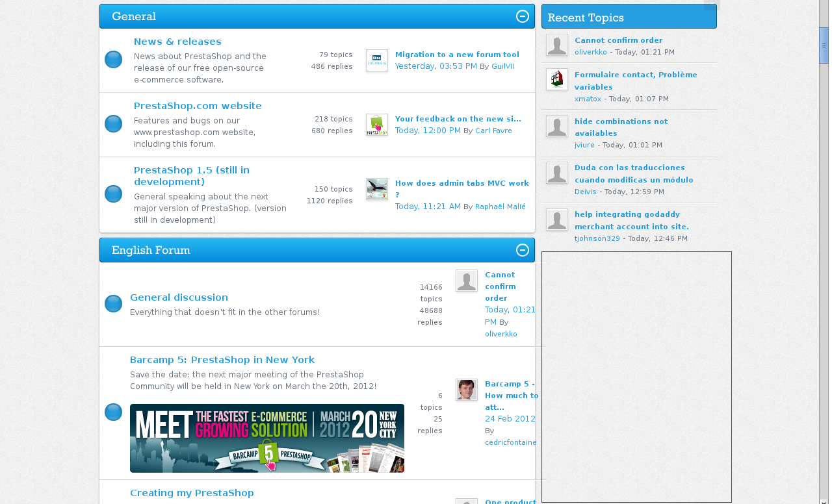
Task: View cedricfontaine's profile
Action: pyautogui.click(x=511, y=442)
